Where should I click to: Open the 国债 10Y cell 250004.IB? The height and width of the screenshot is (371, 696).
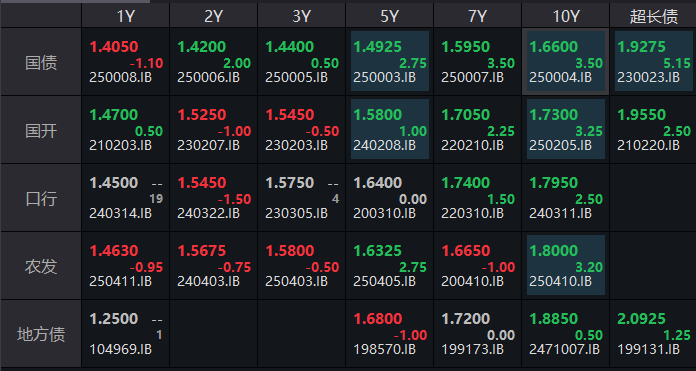(566, 61)
